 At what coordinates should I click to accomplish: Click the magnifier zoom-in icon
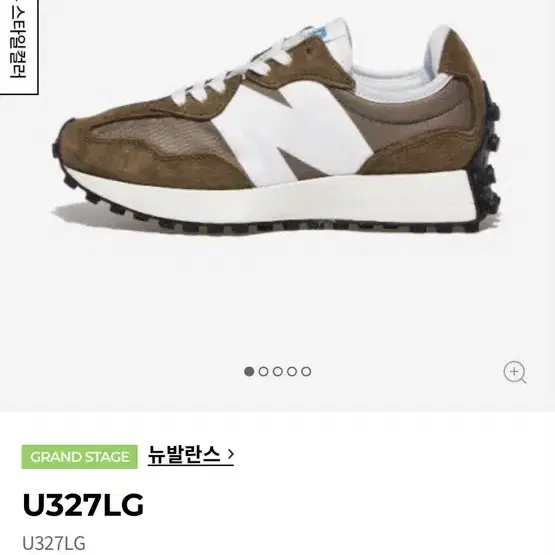coord(514,372)
